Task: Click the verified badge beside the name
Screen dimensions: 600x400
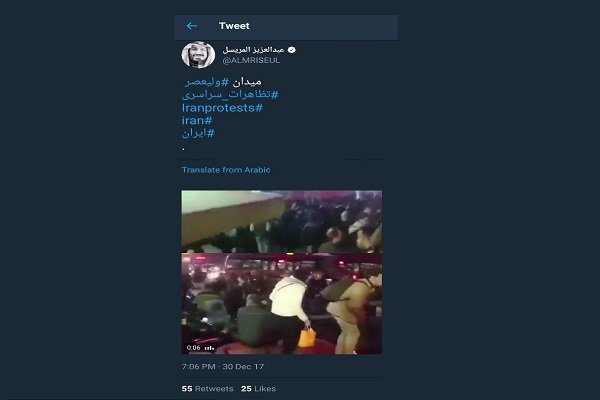Action: (292, 50)
